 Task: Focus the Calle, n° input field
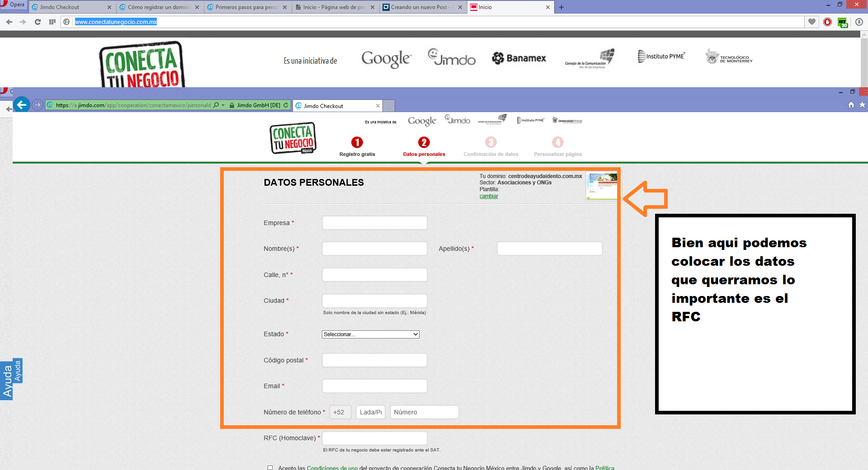point(375,275)
